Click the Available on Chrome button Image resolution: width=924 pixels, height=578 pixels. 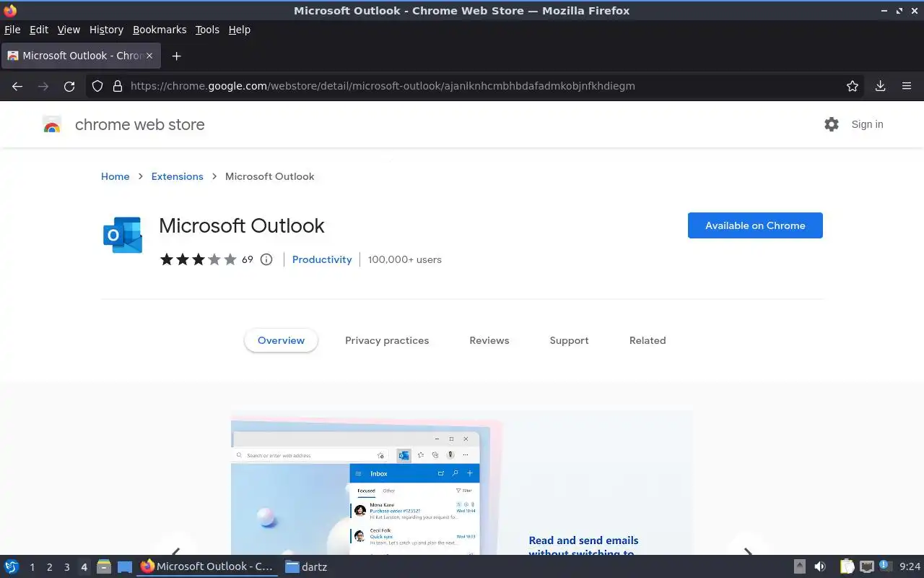(x=755, y=225)
